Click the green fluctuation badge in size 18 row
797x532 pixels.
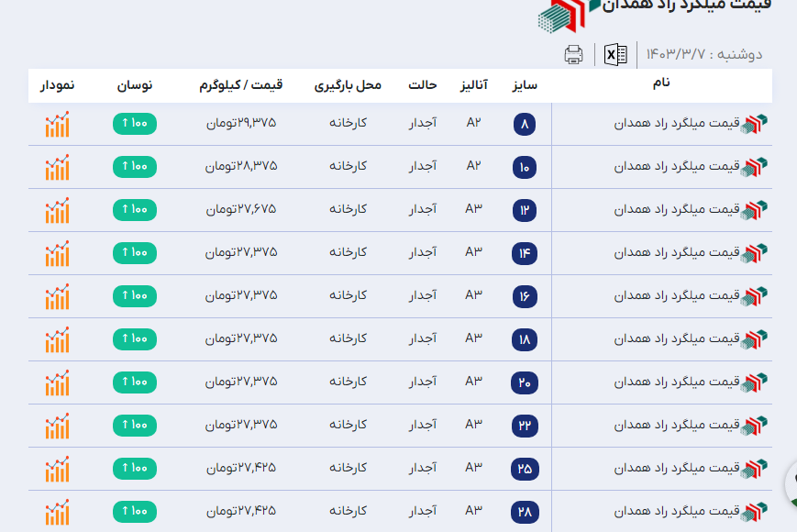(x=134, y=338)
